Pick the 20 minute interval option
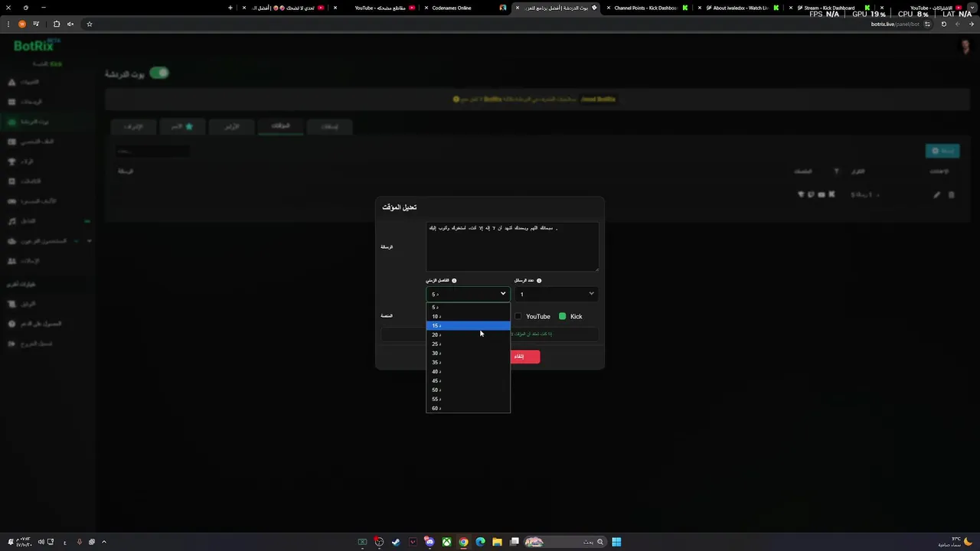The height and width of the screenshot is (551, 980). tap(468, 334)
